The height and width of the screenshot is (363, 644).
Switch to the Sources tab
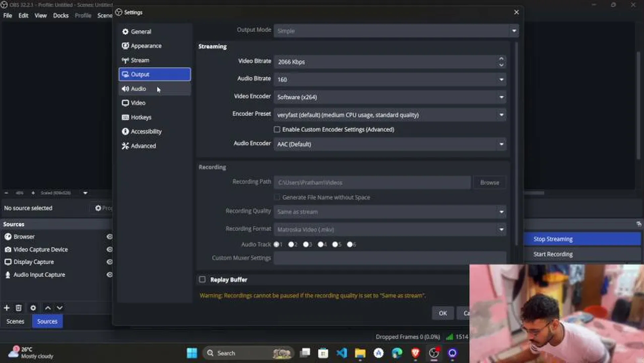[x=47, y=322]
